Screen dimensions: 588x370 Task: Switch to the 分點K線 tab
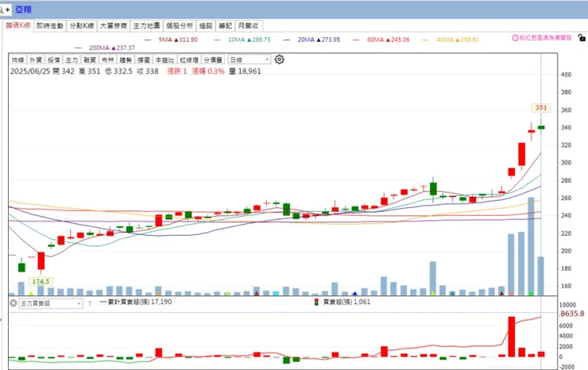(x=82, y=26)
